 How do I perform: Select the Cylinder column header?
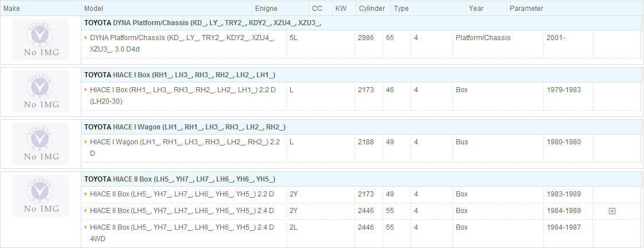point(372,8)
